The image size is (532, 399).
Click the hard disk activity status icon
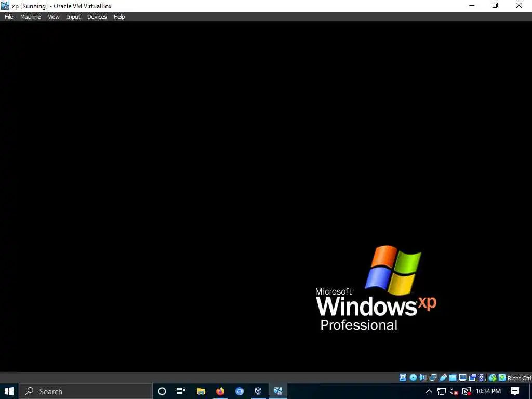[x=403, y=378]
